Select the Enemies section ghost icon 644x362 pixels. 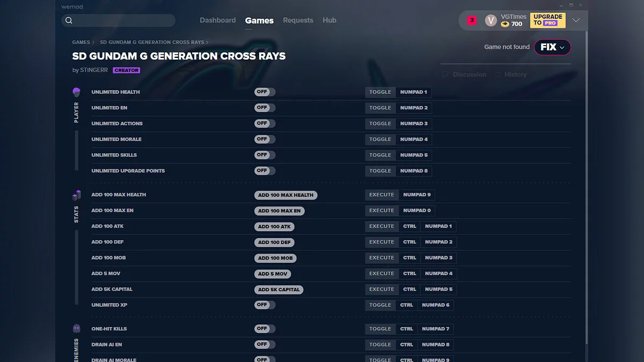pyautogui.click(x=76, y=329)
